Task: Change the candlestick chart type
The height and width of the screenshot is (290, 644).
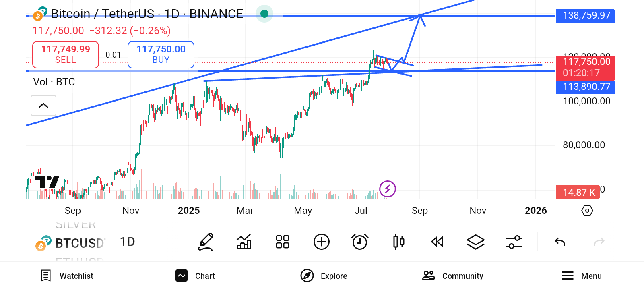Action: click(x=398, y=242)
